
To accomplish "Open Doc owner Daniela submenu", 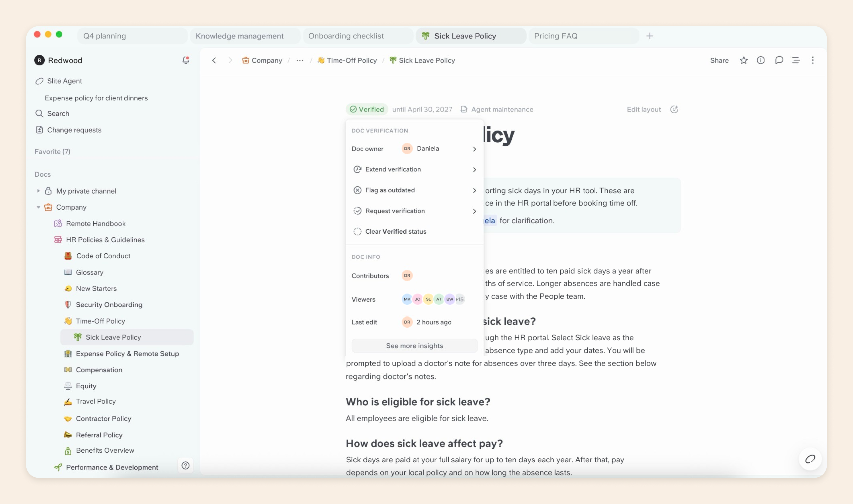I will [x=414, y=149].
